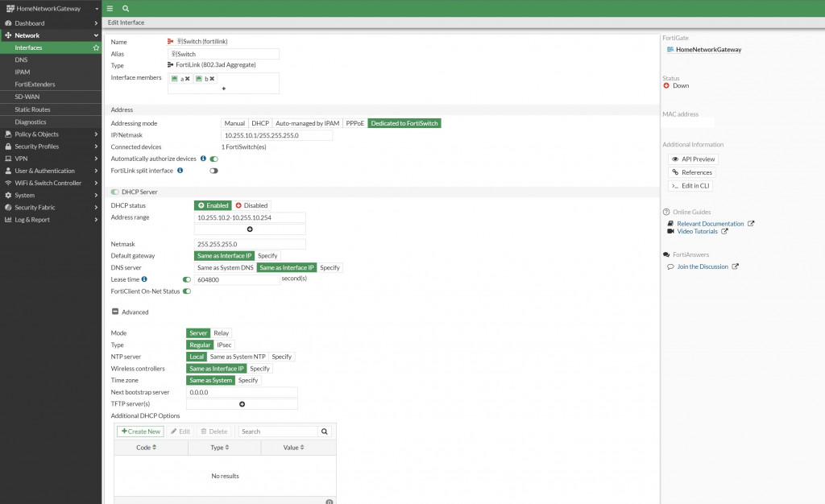
Task: Add a TFTP server with the plus icon
Action: click(242, 404)
